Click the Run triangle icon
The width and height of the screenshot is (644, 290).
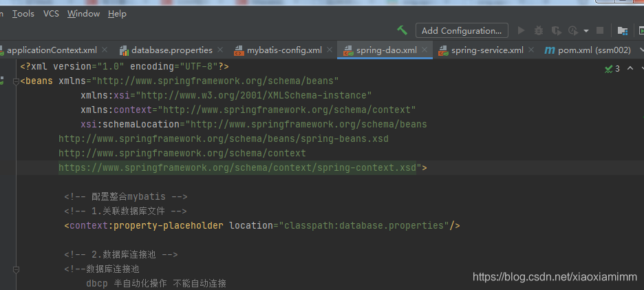point(522,30)
